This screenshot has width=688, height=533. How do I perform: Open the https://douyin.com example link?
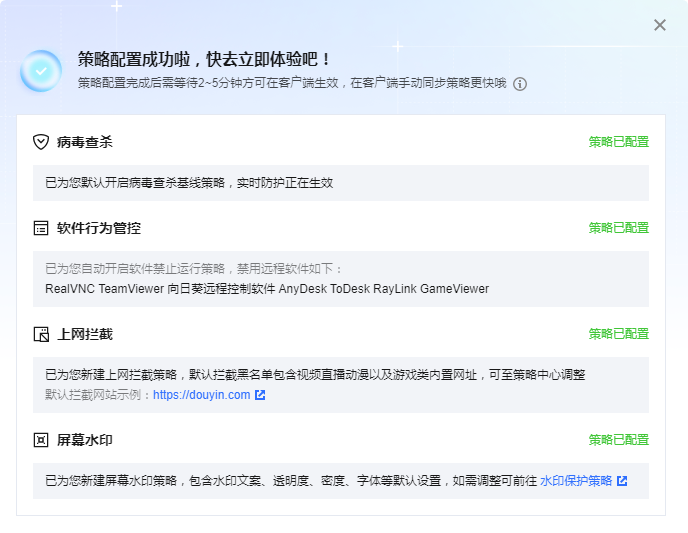point(201,395)
